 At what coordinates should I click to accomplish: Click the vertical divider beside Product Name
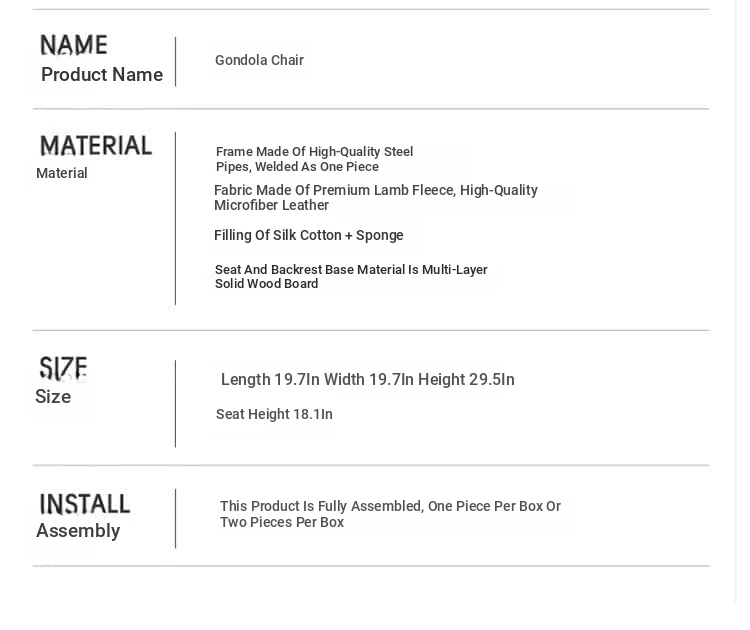click(175, 62)
